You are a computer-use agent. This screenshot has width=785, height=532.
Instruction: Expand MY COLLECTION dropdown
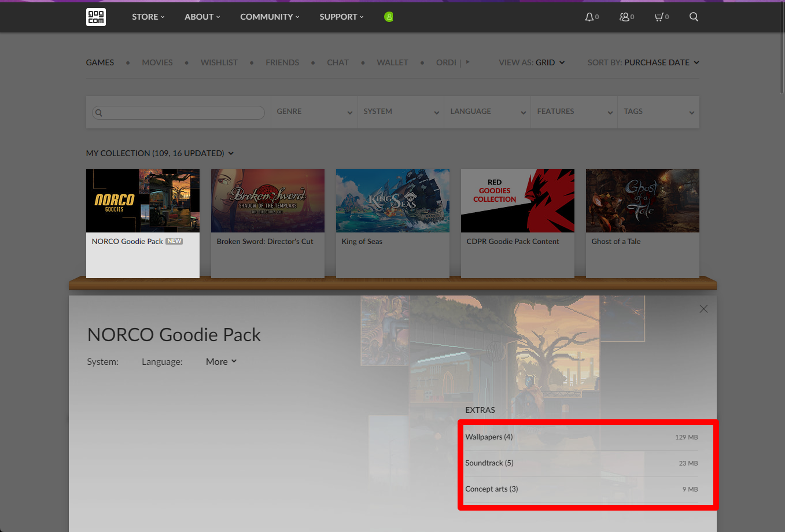(x=160, y=153)
